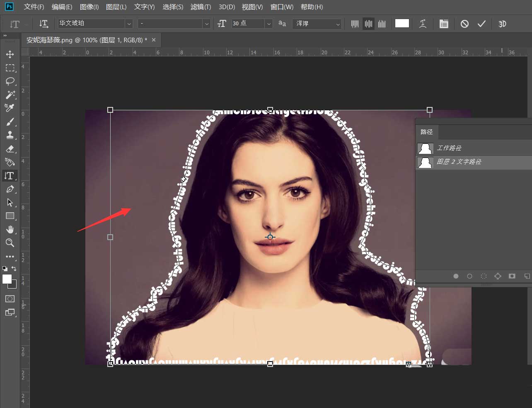
Task: Stroke path with brush
Action: click(469, 276)
